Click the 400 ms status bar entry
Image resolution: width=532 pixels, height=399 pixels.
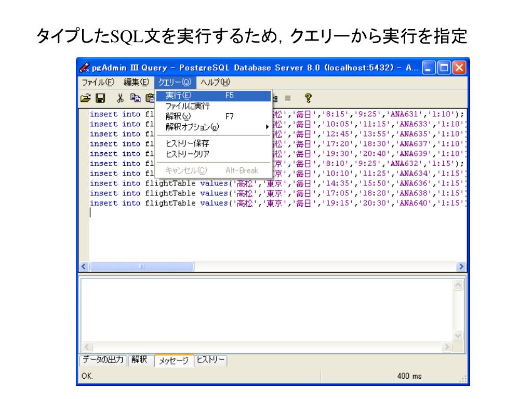[409, 376]
